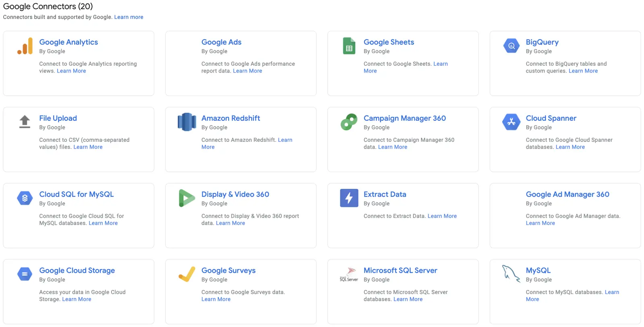Screen dimensions: 644x327
Task: Click Learn More in Display & Video 360 card
Action: [x=230, y=223]
